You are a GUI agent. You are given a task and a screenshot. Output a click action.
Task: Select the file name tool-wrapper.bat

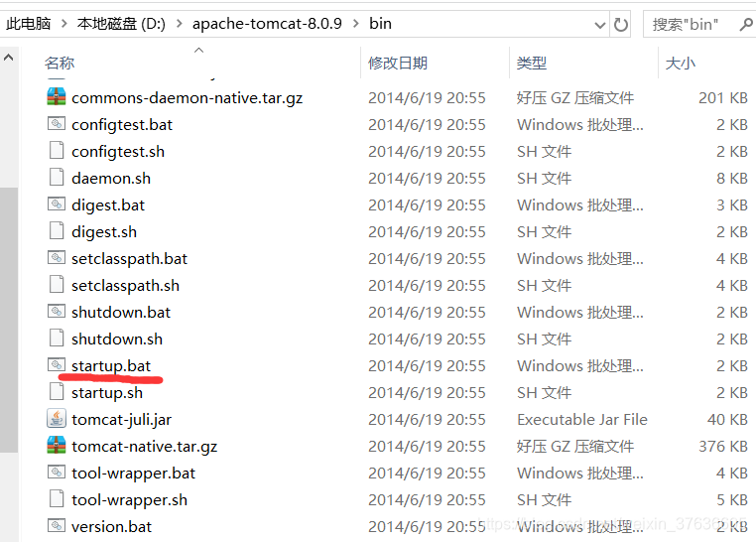[x=134, y=474]
